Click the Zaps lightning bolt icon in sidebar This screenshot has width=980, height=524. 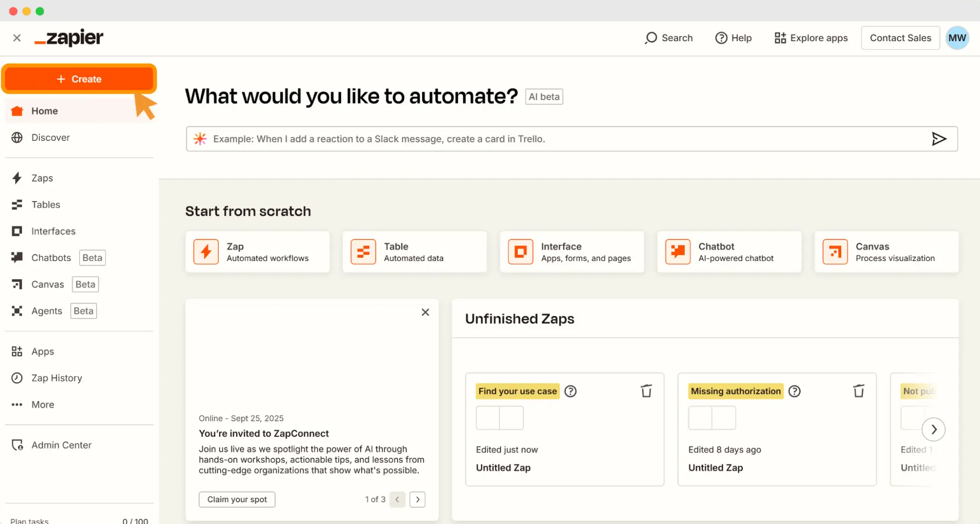[17, 178]
